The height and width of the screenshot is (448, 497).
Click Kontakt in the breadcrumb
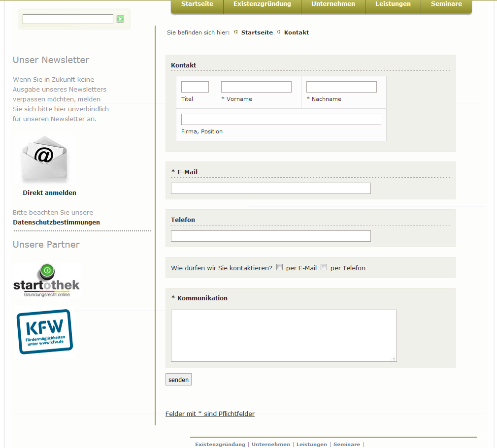click(x=297, y=32)
